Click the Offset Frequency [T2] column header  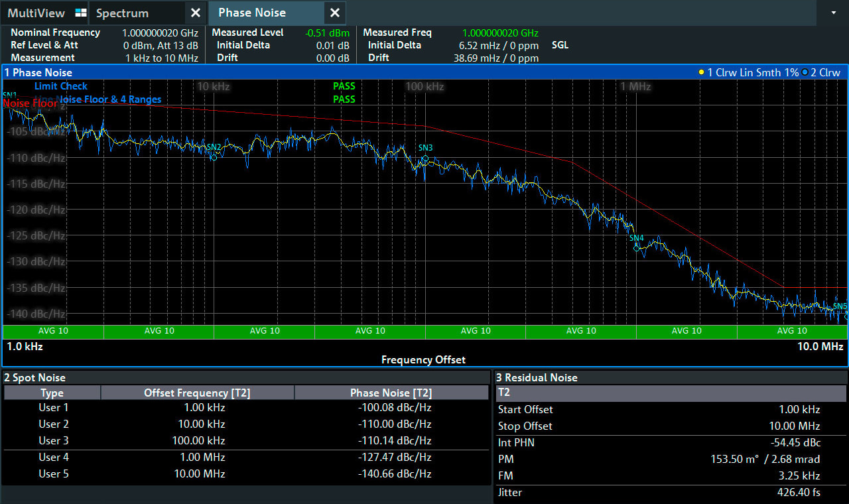point(197,393)
